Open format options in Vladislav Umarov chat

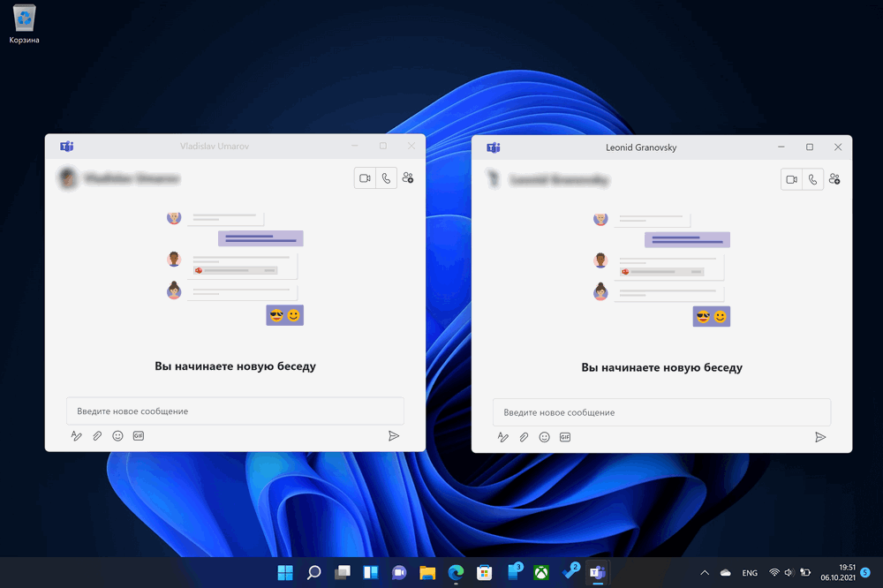77,436
